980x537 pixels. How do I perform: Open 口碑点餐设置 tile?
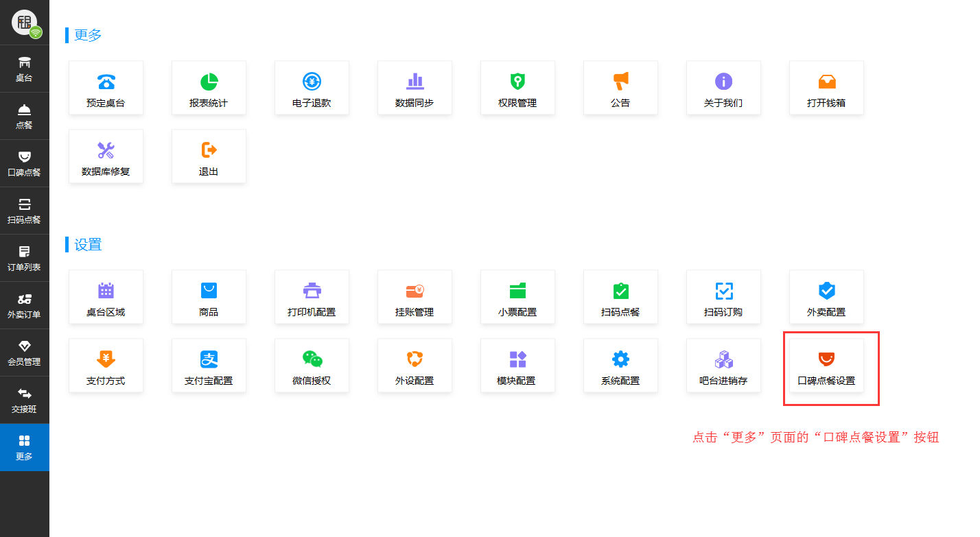[x=826, y=366]
